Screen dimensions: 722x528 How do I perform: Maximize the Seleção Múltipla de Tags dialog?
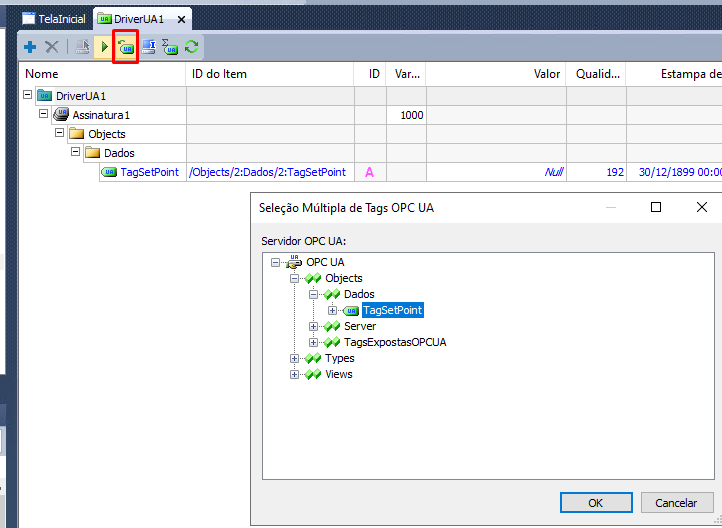[656, 208]
